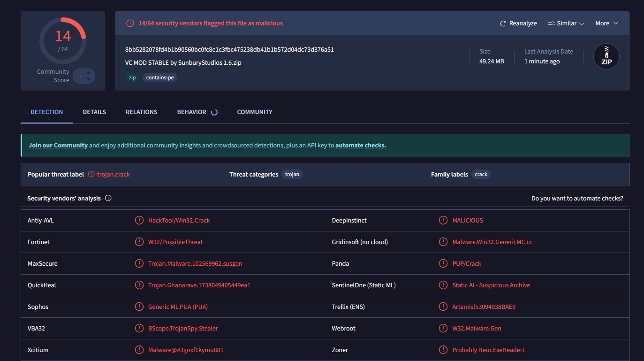Follow the Join our Community link
Screen dimensions: 644x361
(58, 146)
